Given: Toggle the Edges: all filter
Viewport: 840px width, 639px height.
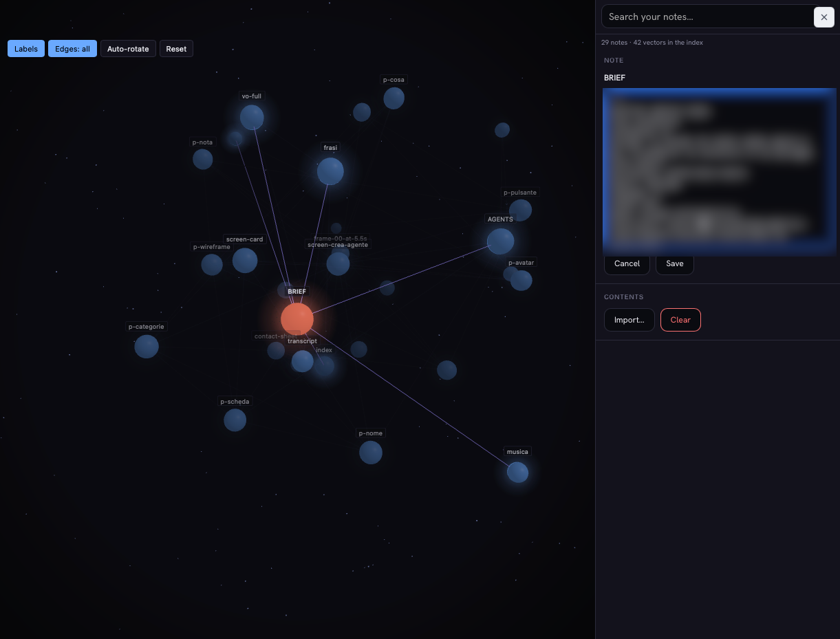Looking at the screenshot, I should click(x=72, y=49).
